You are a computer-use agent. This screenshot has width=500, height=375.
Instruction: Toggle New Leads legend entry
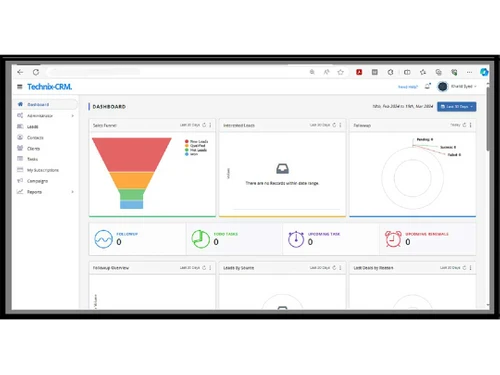197,141
